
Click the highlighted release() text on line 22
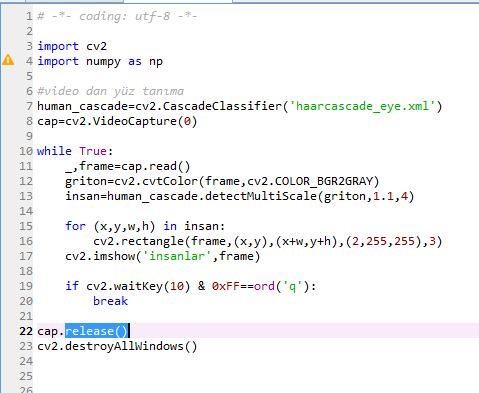[x=97, y=331]
